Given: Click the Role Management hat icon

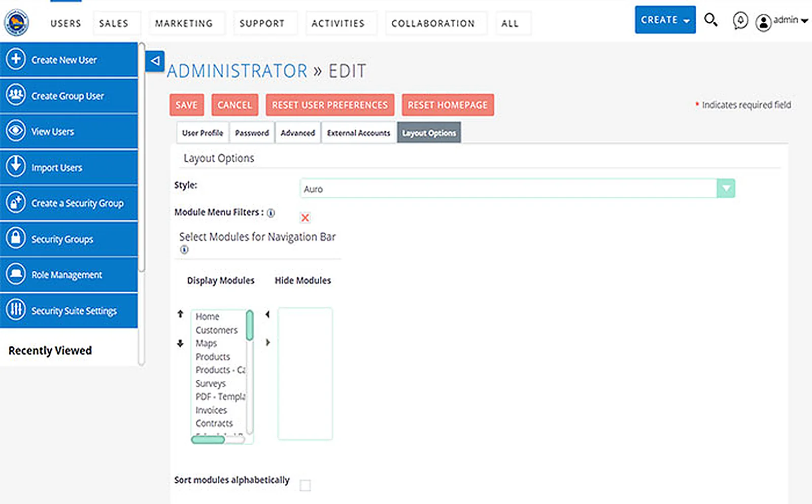Looking at the screenshot, I should (16, 274).
